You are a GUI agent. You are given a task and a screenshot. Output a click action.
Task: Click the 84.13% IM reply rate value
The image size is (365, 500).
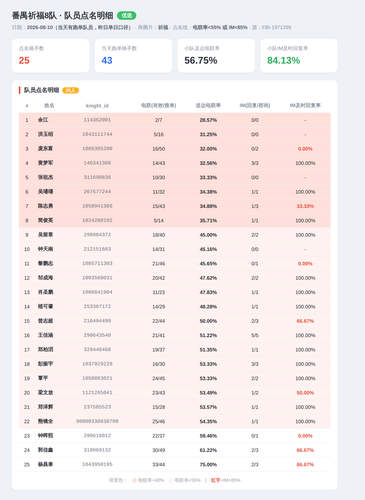tap(284, 60)
